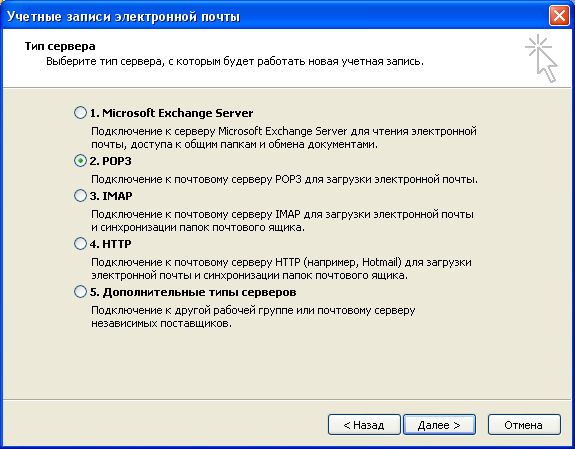The height and width of the screenshot is (449, 575).
Task: Choose the POP3 radio button
Action: 80,161
